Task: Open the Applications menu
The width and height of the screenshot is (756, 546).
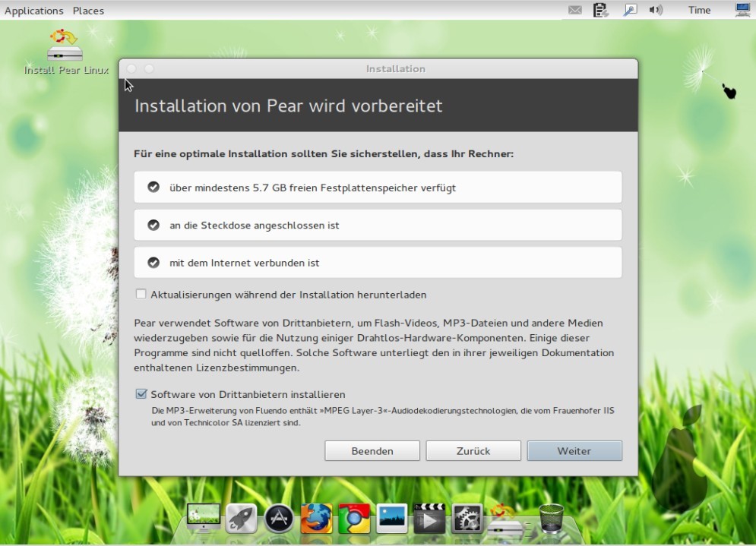Action: point(33,11)
